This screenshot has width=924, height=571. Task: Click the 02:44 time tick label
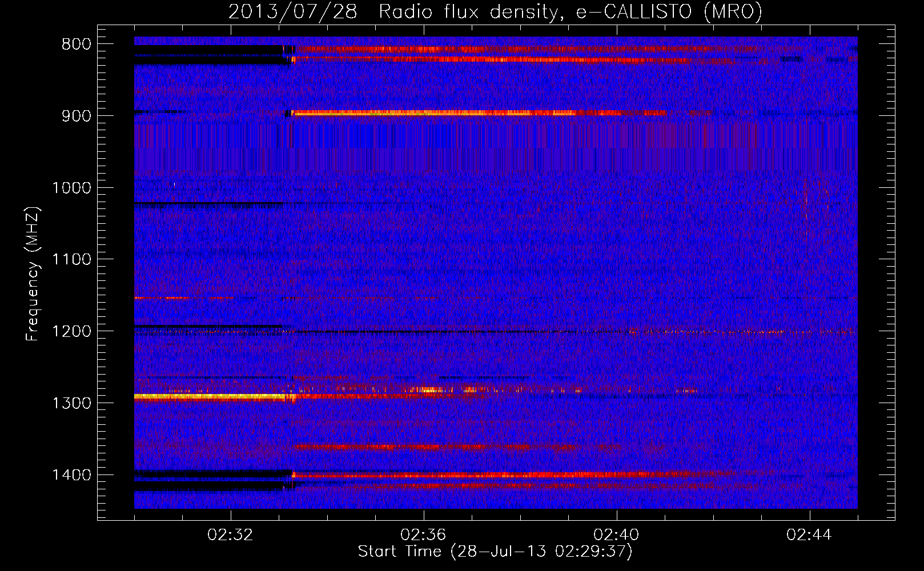810,535
